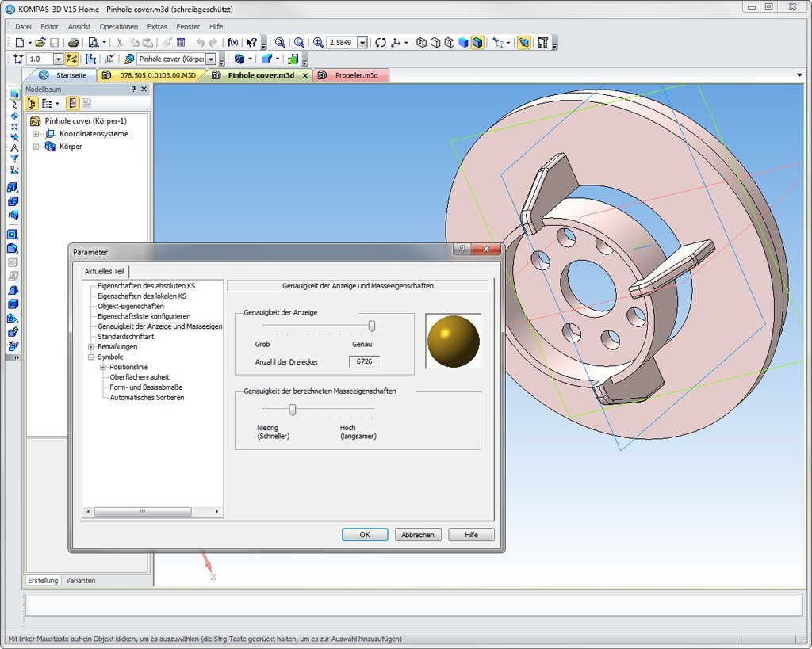The height and width of the screenshot is (649, 812).
Task: Click the spatial curves icon in left sidebar
Action: pos(14,105)
